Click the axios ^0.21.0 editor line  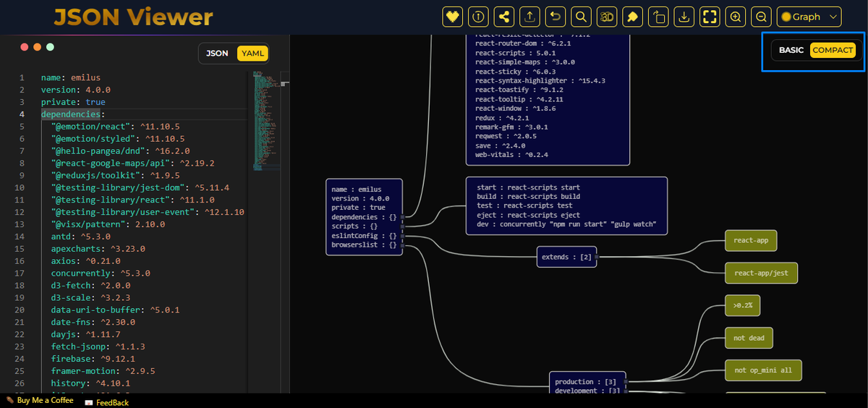tap(85, 261)
